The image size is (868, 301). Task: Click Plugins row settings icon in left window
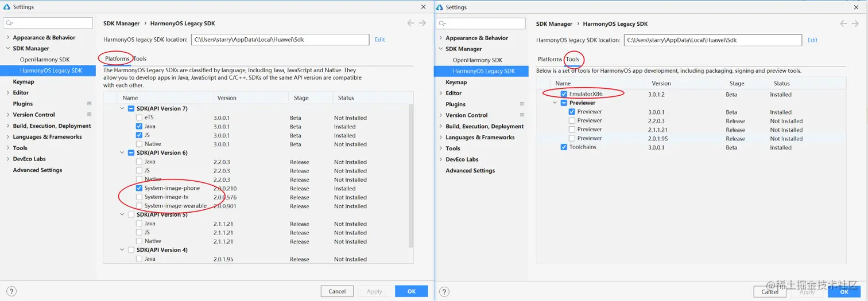coord(89,104)
